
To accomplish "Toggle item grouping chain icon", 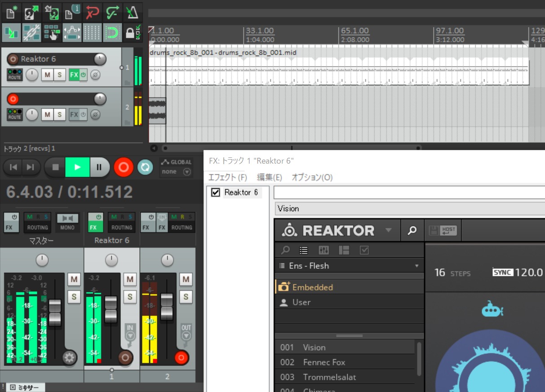I will pos(31,33).
